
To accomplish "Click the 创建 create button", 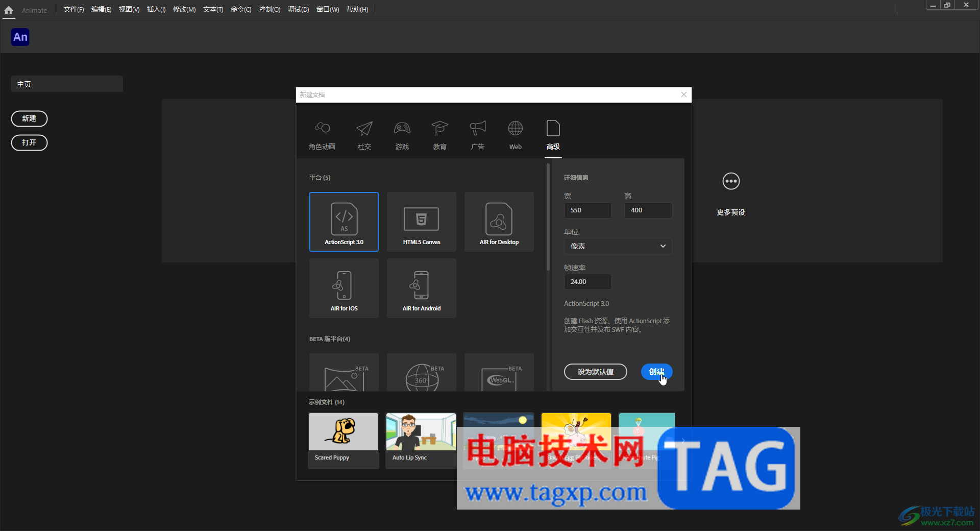I will (x=656, y=372).
